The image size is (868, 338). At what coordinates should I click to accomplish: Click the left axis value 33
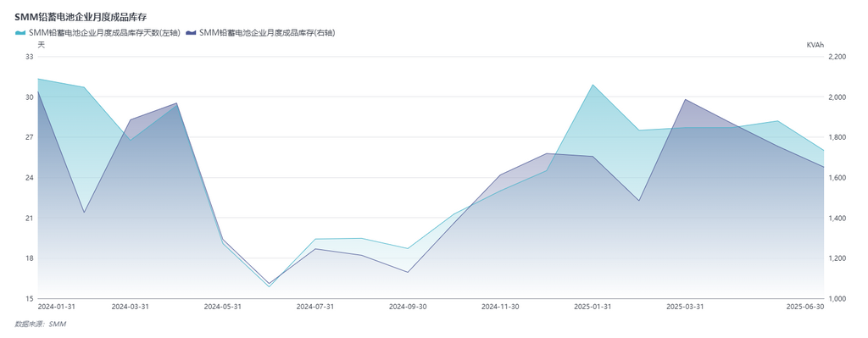(x=29, y=57)
